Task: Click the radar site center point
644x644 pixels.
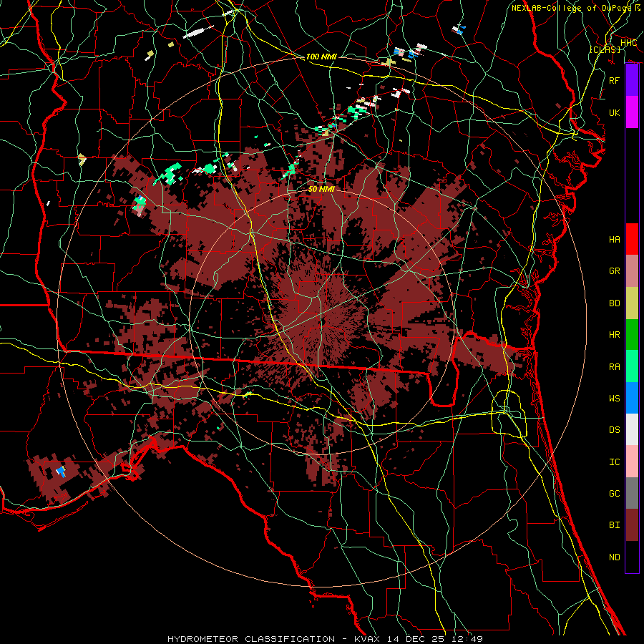Action: (322, 323)
